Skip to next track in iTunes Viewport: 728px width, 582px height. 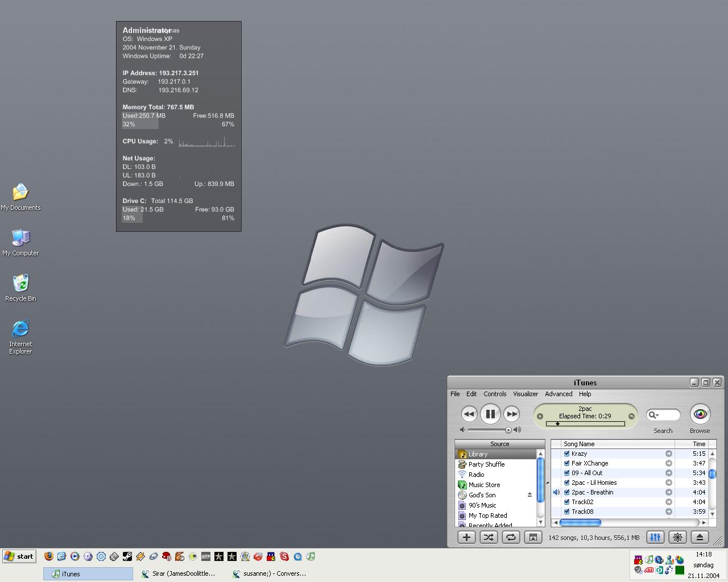click(512, 414)
